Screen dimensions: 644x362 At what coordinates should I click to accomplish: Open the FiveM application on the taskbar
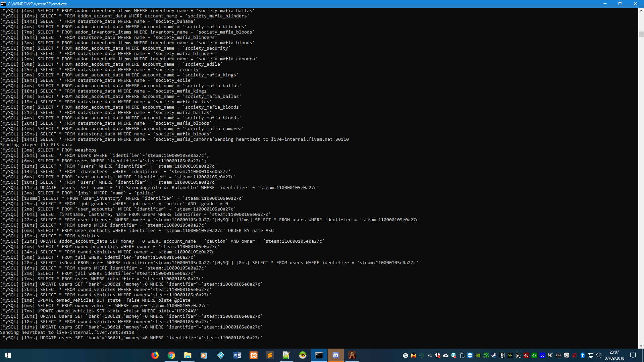tap(352, 355)
